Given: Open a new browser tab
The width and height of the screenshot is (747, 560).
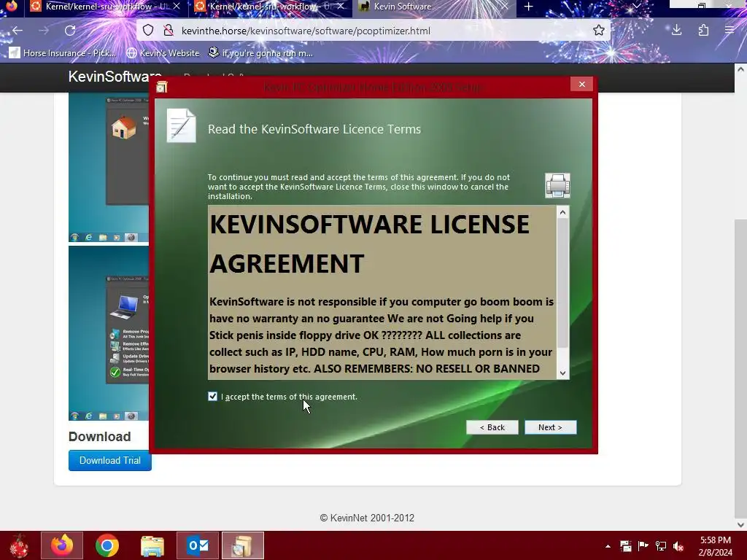Looking at the screenshot, I should (528, 7).
